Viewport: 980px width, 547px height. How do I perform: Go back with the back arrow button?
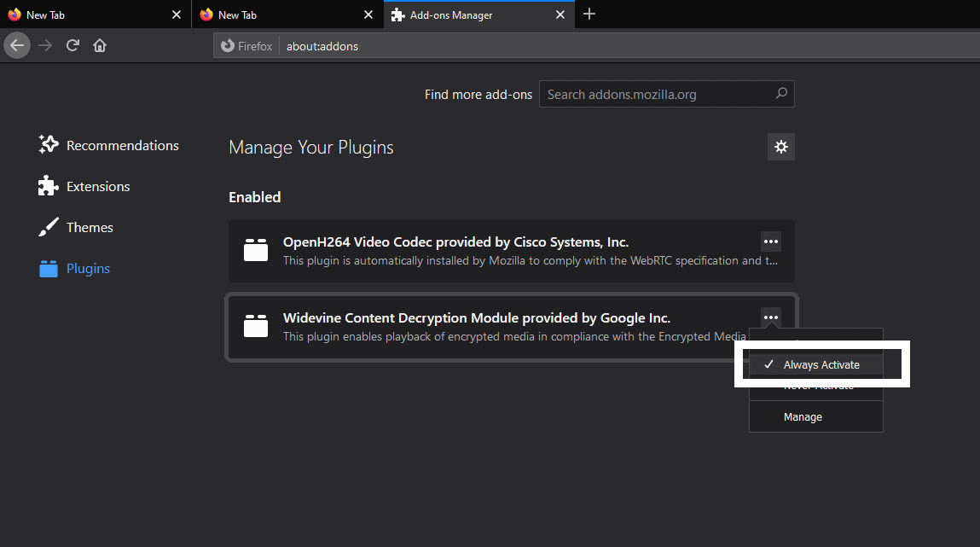(x=17, y=45)
